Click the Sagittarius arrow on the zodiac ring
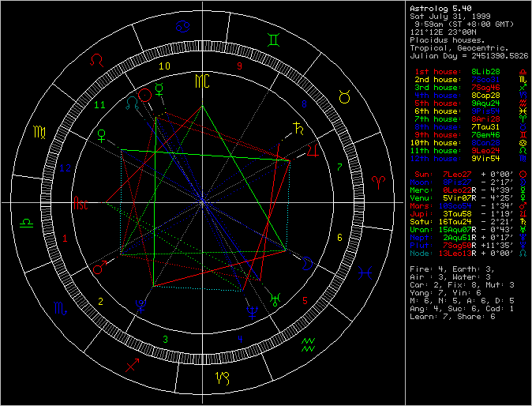Image resolution: width=532 pixels, height=406 pixels. pyautogui.click(x=132, y=365)
